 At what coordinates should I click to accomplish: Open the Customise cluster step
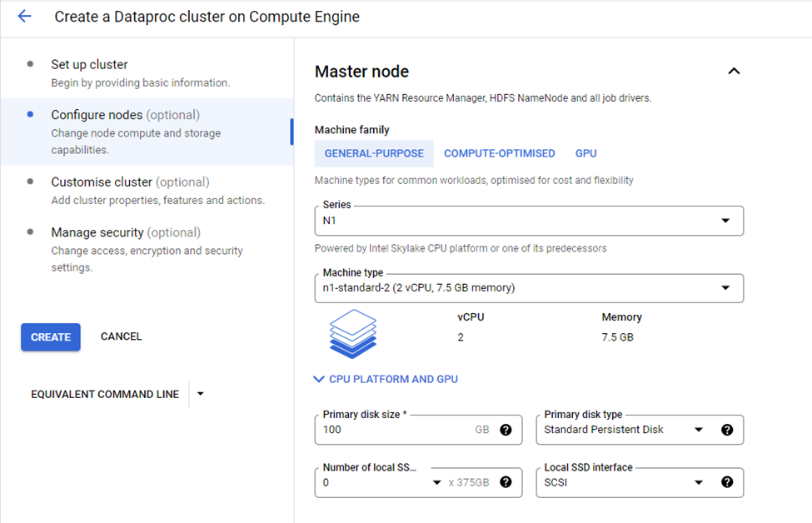[147, 191]
